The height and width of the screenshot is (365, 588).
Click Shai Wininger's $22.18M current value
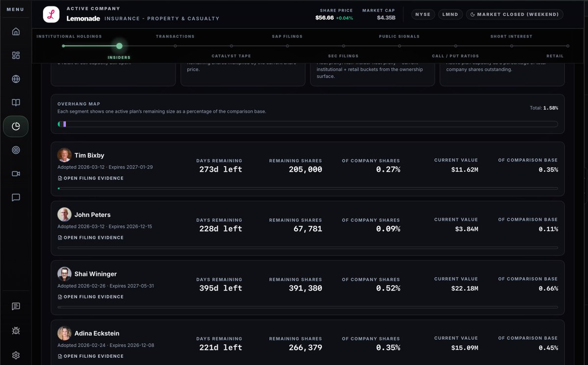pos(465,288)
